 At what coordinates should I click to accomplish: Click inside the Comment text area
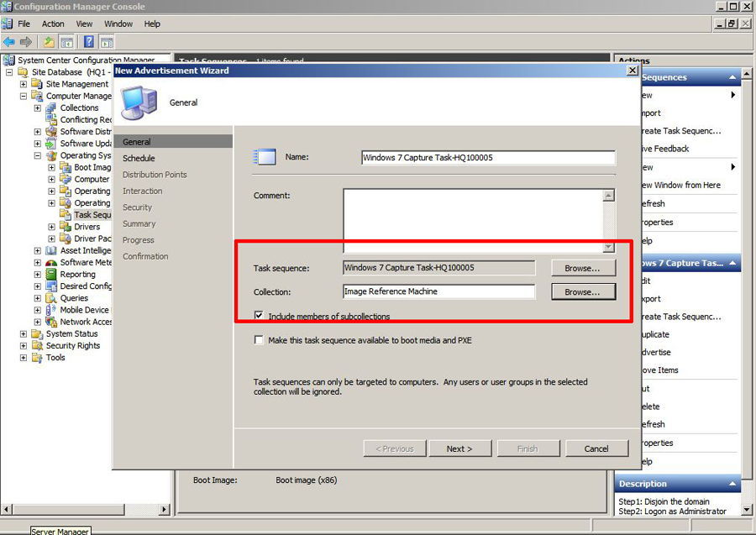pyautogui.click(x=473, y=221)
